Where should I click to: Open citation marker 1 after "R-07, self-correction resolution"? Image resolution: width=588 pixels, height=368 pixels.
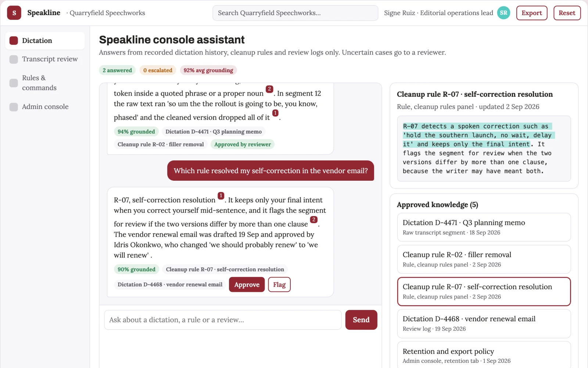click(x=221, y=196)
